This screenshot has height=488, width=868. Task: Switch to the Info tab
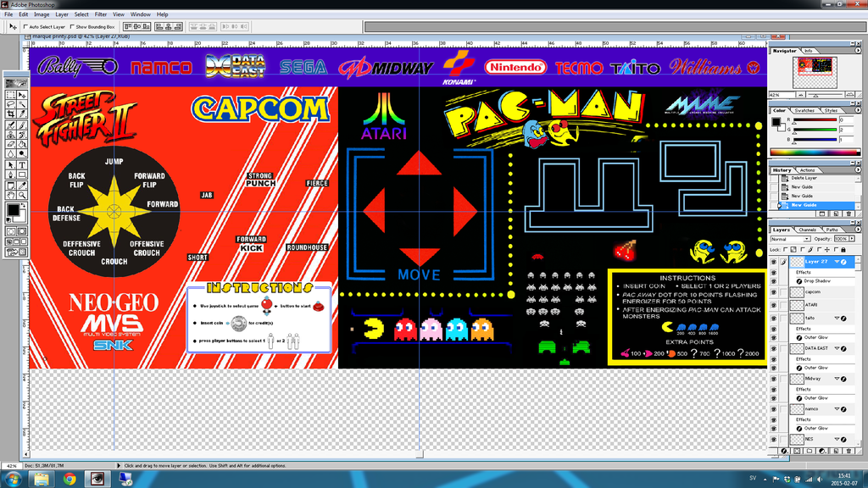tap(809, 50)
